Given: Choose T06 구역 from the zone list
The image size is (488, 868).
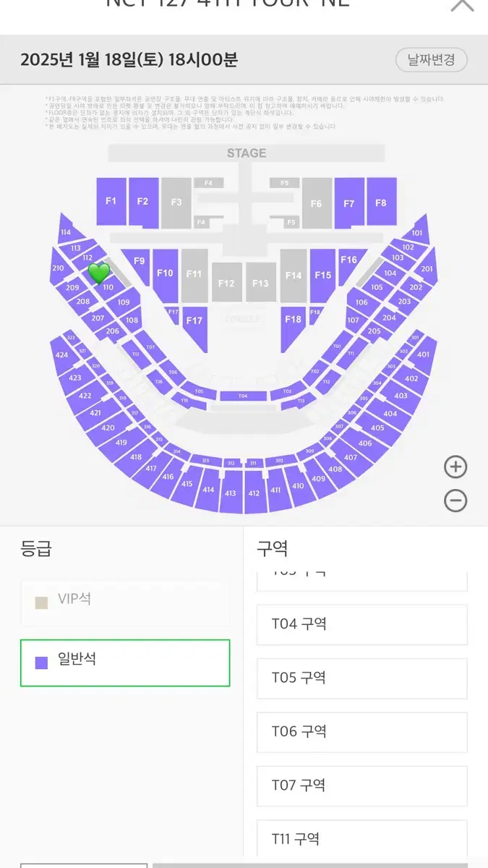Looking at the screenshot, I should click(x=362, y=732).
